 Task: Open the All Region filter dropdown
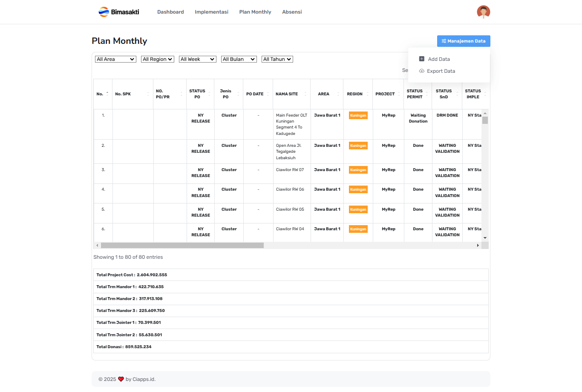tap(157, 59)
